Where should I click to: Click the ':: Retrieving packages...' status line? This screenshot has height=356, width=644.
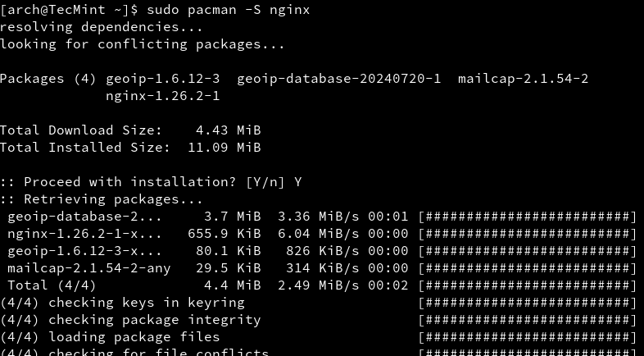pos(102,199)
